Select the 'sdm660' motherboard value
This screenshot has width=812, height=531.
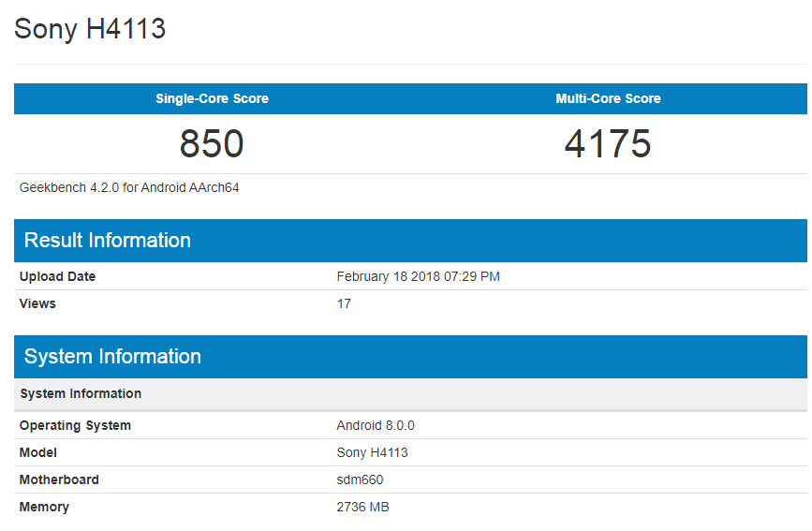point(360,479)
